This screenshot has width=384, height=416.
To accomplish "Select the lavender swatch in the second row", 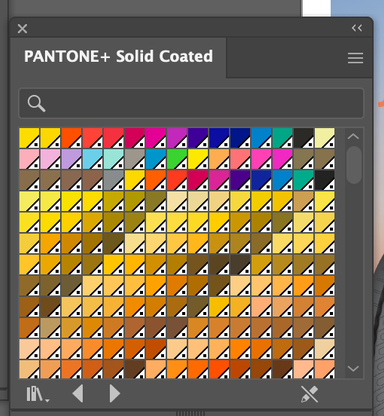I will [x=71, y=159].
